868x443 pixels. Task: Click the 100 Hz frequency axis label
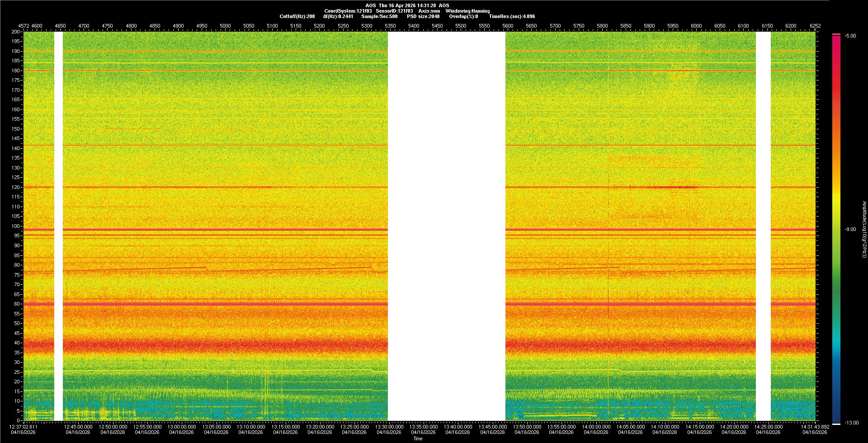tap(16, 226)
